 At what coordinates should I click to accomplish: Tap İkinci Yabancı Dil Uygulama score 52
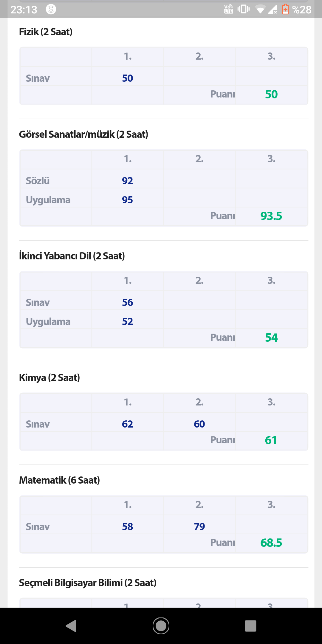coord(128,321)
